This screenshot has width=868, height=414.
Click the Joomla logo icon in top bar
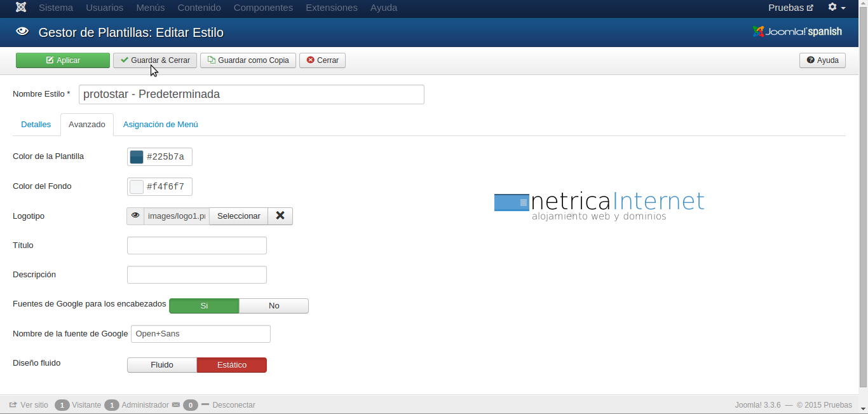[21, 8]
